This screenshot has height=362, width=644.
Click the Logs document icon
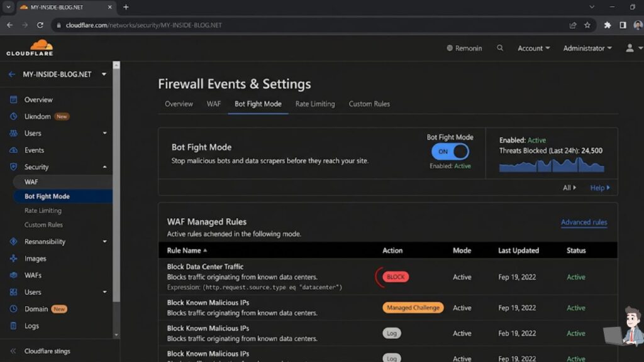tap(14, 326)
